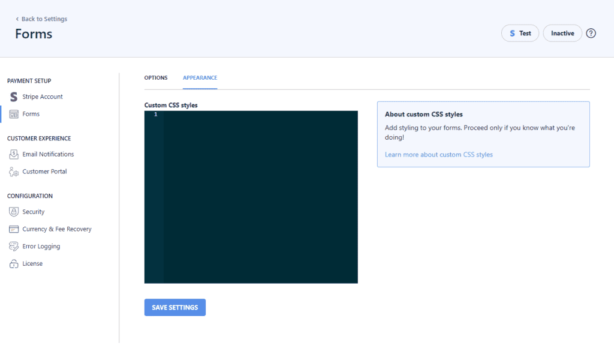This screenshot has width=614, height=364.
Task: Open the APPEARANCE tab
Action: (x=200, y=77)
